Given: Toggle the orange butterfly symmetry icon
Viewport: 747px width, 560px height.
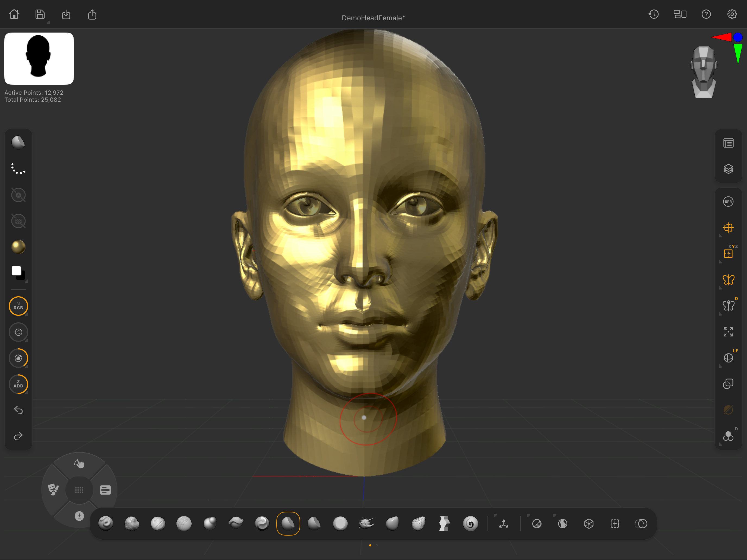Looking at the screenshot, I should tap(728, 280).
